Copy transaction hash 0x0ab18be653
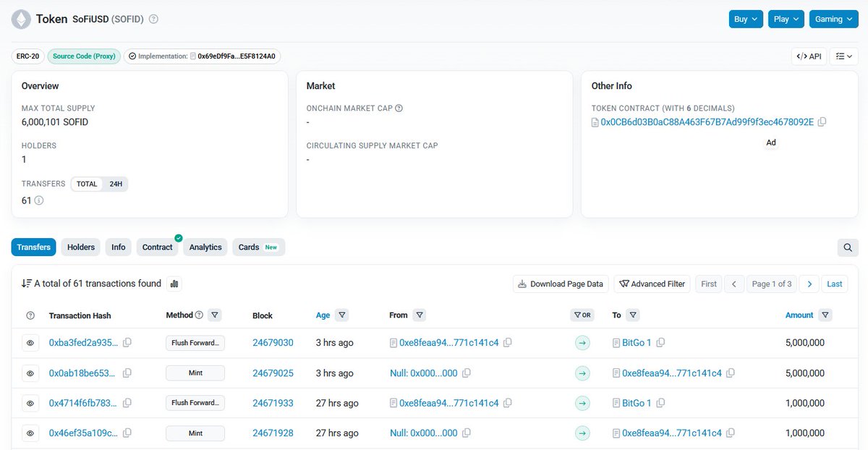 point(127,373)
